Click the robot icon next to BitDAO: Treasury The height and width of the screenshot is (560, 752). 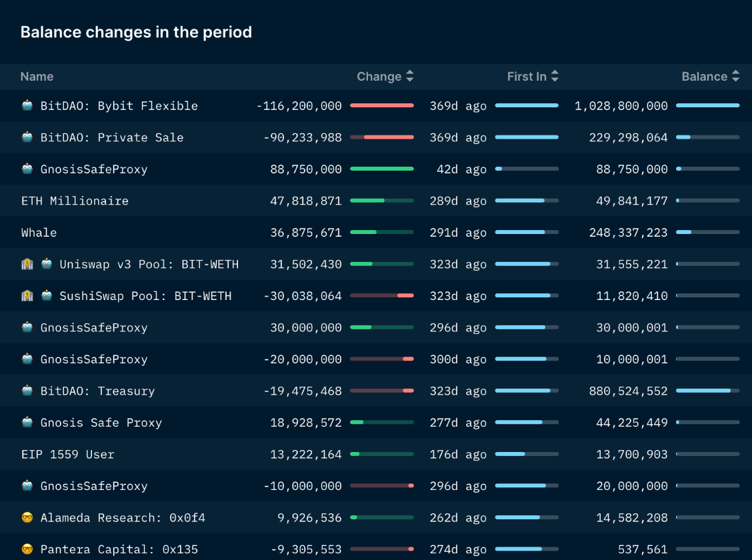(27, 391)
